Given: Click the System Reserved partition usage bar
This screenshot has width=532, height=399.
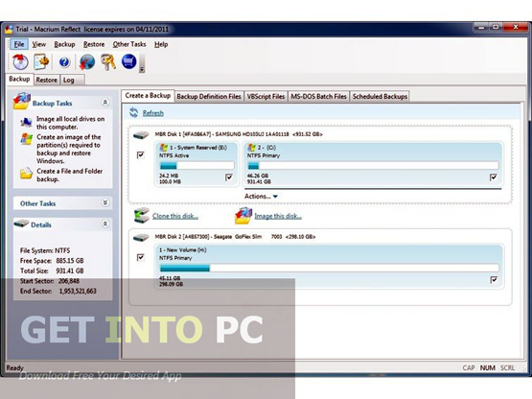Looking at the screenshot, I should (x=197, y=166).
